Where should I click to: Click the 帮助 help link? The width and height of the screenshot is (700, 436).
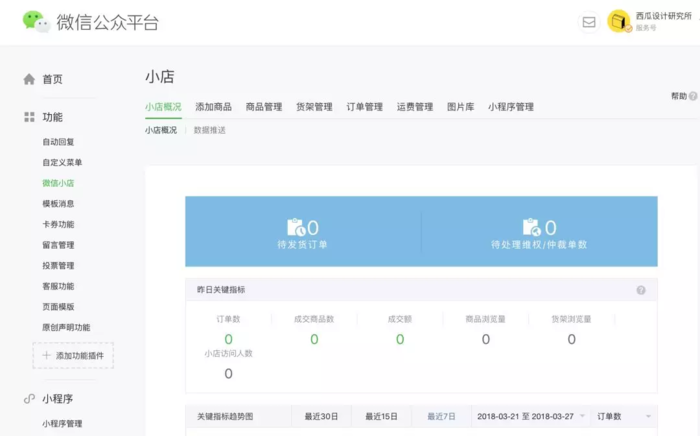pyautogui.click(x=679, y=96)
